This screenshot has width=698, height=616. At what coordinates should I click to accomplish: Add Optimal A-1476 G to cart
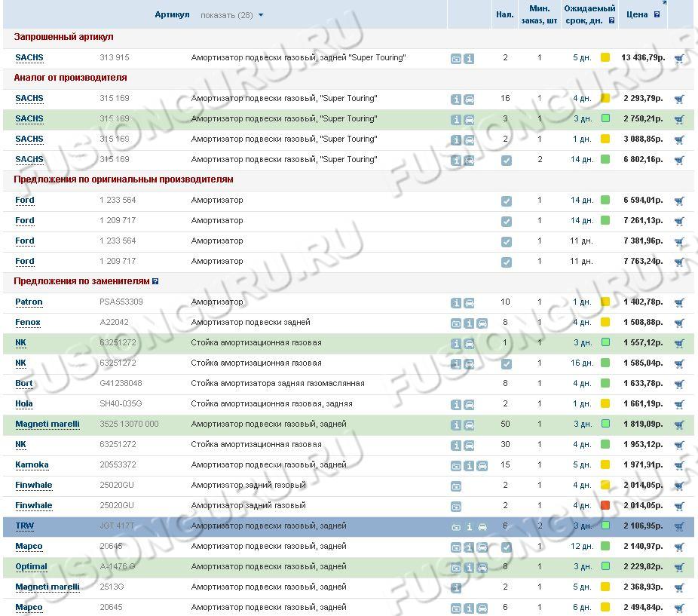679,568
